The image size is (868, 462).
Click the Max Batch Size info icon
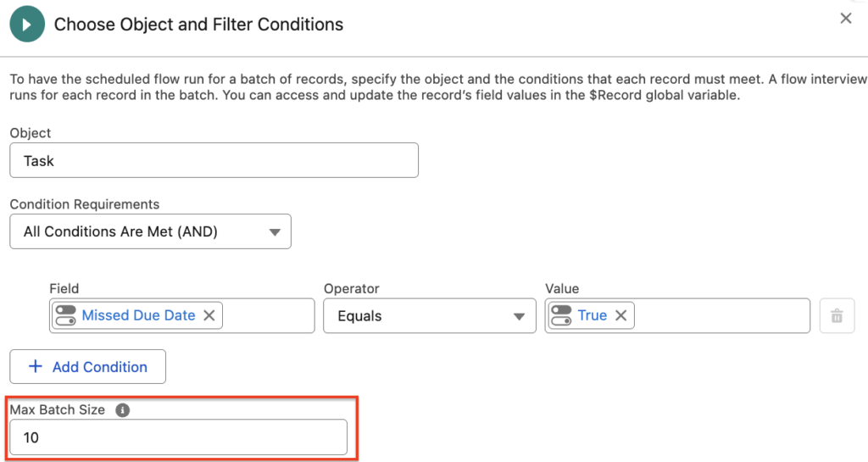[x=122, y=410]
